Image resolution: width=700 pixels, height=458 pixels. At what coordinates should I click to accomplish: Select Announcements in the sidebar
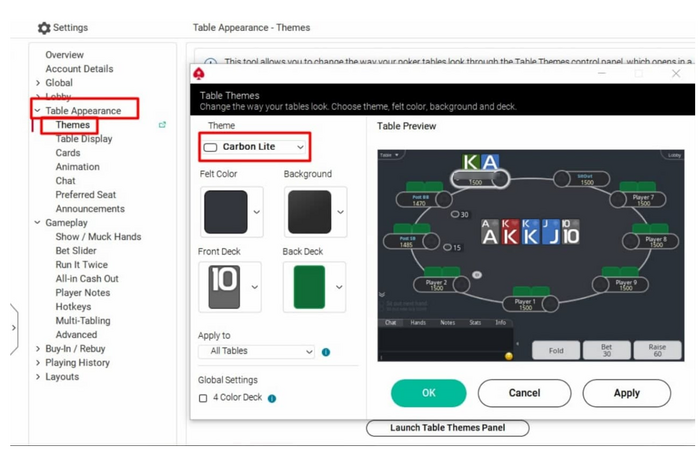pos(90,209)
